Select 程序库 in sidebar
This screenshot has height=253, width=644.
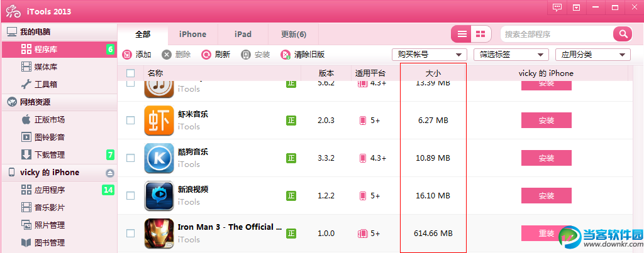tap(58, 50)
